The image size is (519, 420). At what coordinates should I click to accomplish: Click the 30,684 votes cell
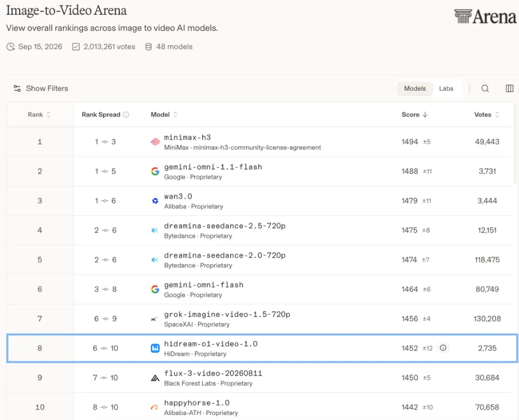point(487,378)
